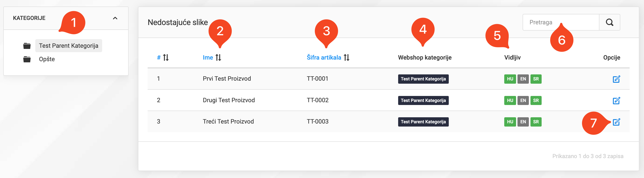This screenshot has height=178, width=644.
Task: Select Test Parent Kategorija in category tree
Action: click(x=68, y=46)
